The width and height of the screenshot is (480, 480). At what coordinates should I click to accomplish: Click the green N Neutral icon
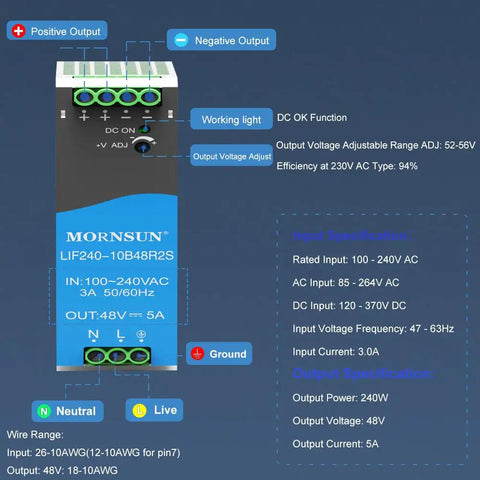44,411
